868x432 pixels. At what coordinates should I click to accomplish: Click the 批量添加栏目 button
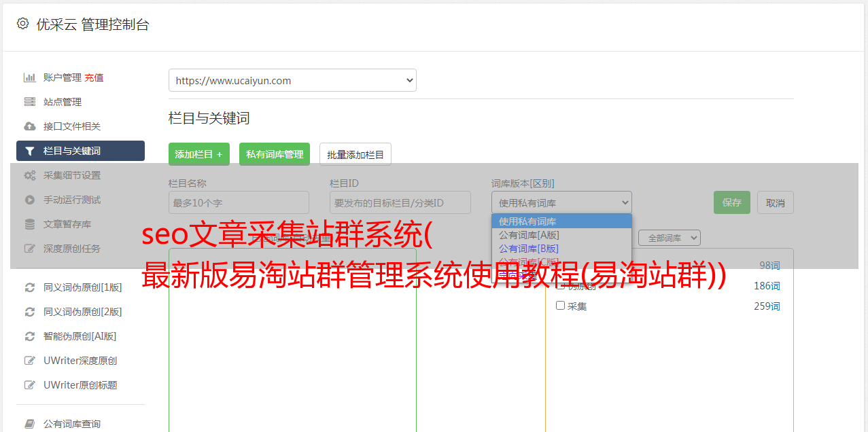[355, 154]
